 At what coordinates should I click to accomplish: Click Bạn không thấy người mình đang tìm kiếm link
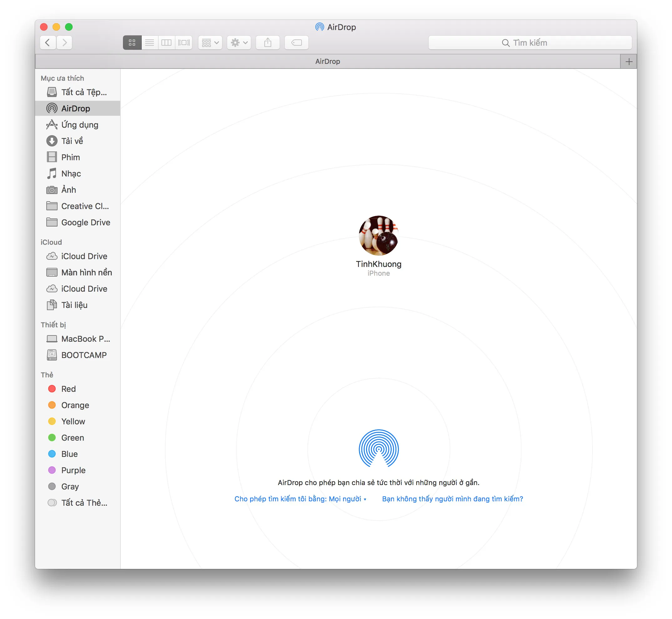point(452,499)
